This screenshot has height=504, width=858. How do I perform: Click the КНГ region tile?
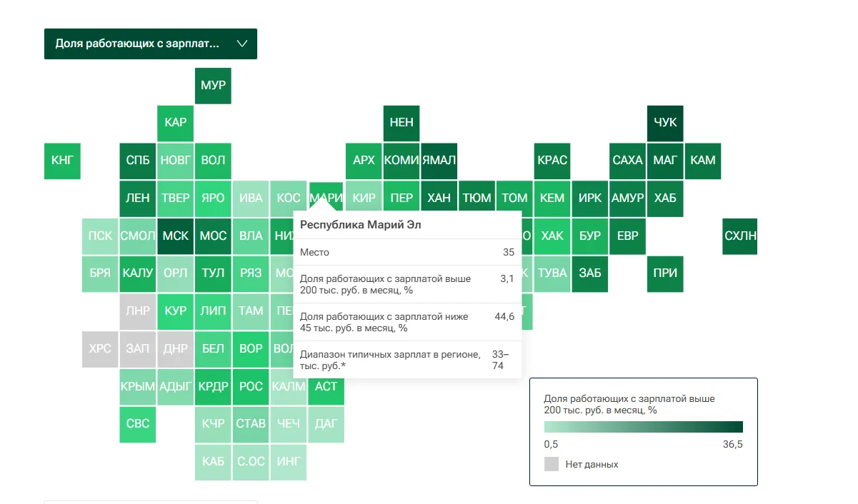click(62, 161)
